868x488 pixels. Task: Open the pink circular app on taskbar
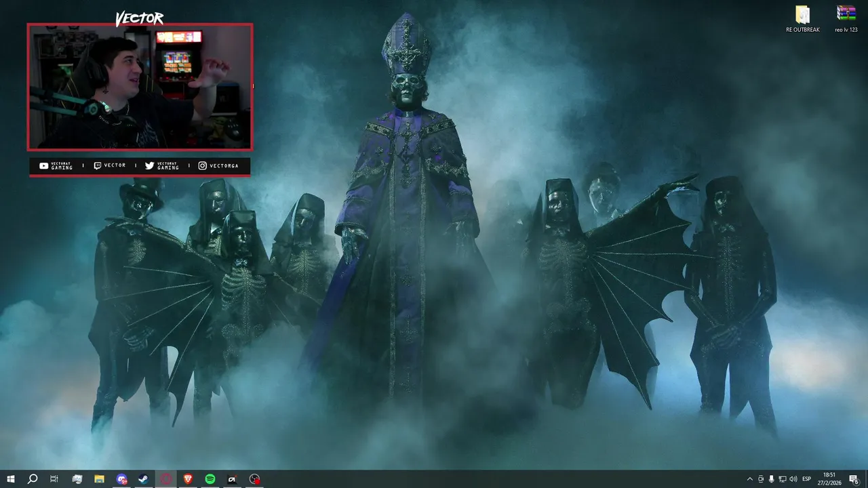(x=165, y=479)
